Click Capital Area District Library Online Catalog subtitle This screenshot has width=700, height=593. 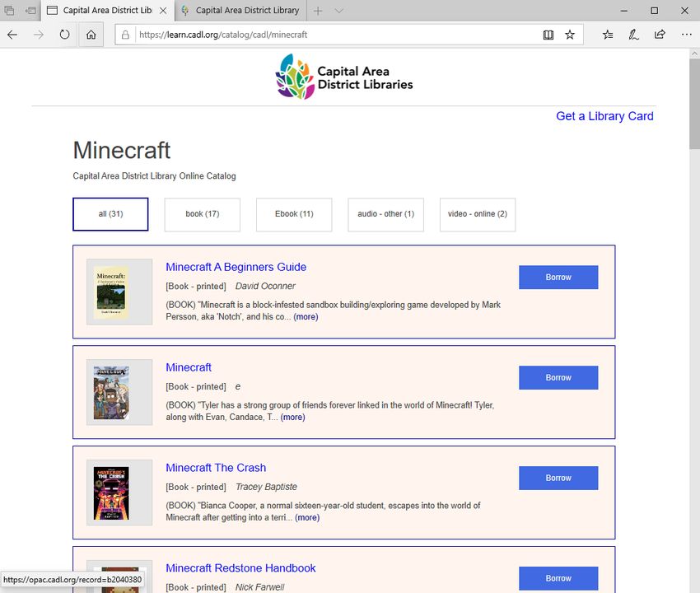pyautogui.click(x=155, y=176)
